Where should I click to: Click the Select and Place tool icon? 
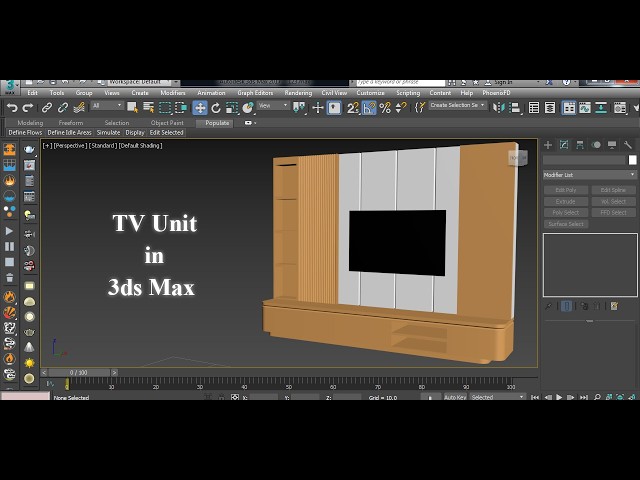coord(248,108)
